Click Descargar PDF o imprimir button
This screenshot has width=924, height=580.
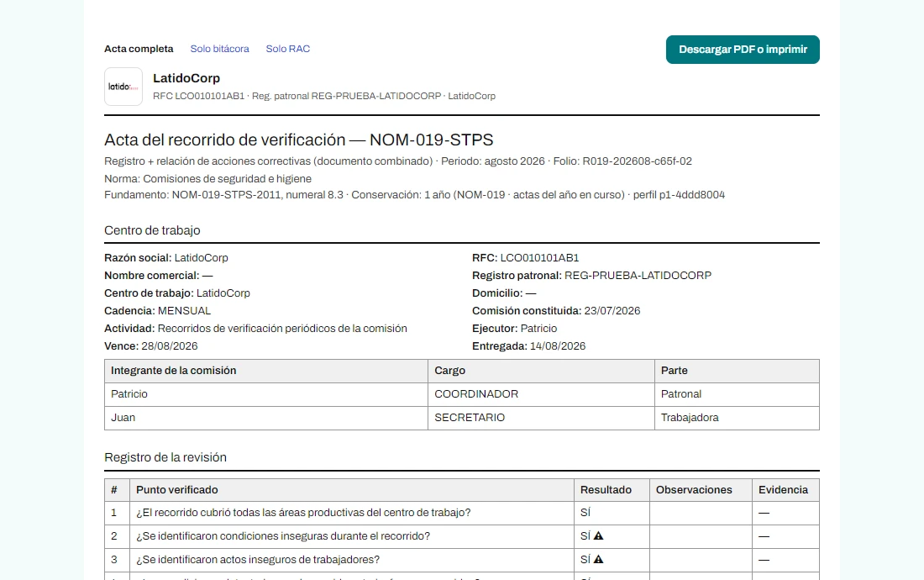tap(743, 50)
